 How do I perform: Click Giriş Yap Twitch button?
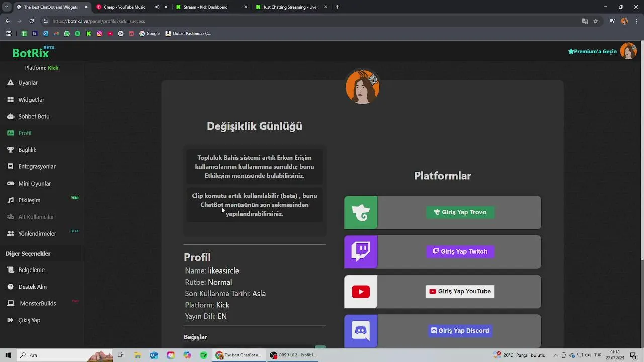click(460, 252)
